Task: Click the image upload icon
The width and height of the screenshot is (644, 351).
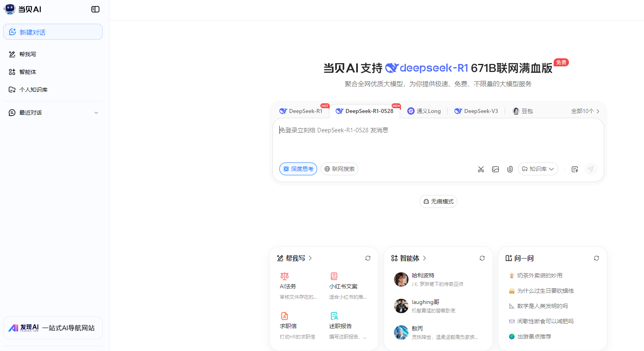Action: [x=495, y=169]
